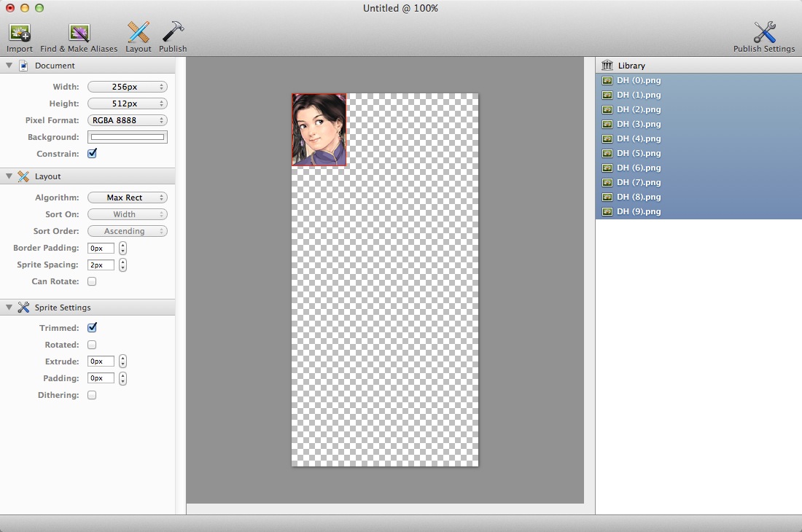Uncheck the Constrain checkbox
The height and width of the screenshot is (532, 802).
92,154
